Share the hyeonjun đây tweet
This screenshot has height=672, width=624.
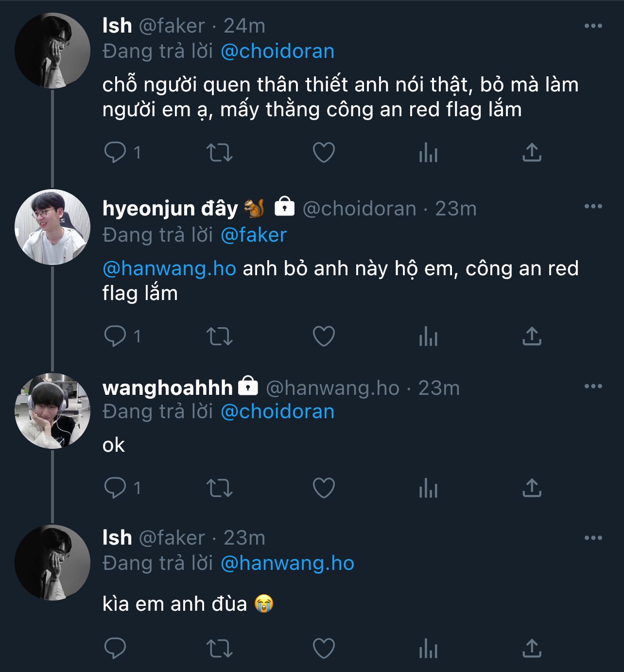click(532, 336)
